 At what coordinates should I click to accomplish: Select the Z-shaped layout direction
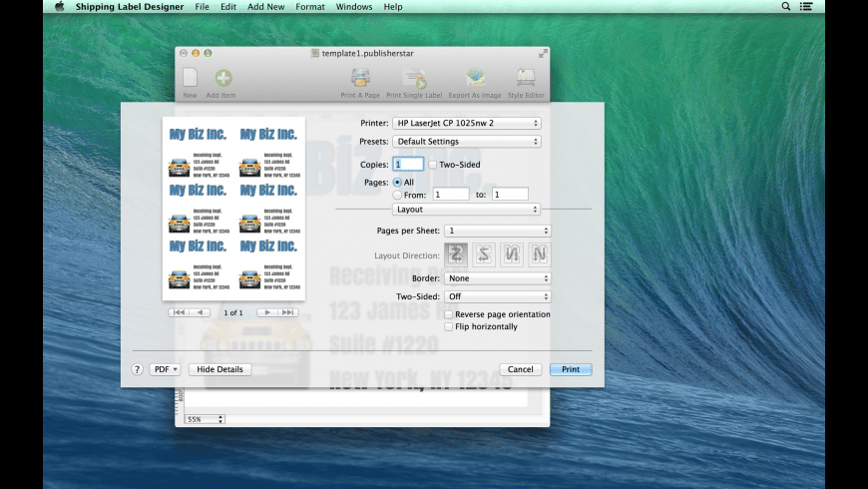(x=456, y=254)
